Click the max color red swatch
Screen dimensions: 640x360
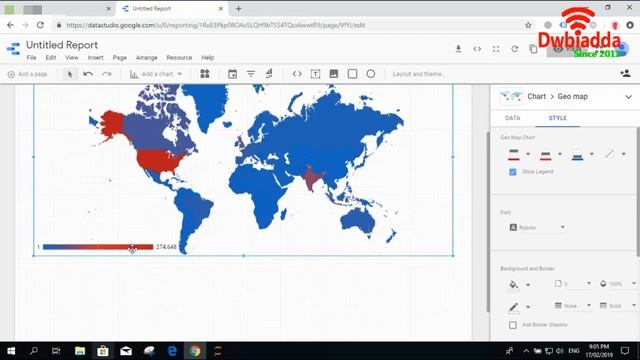(x=513, y=154)
